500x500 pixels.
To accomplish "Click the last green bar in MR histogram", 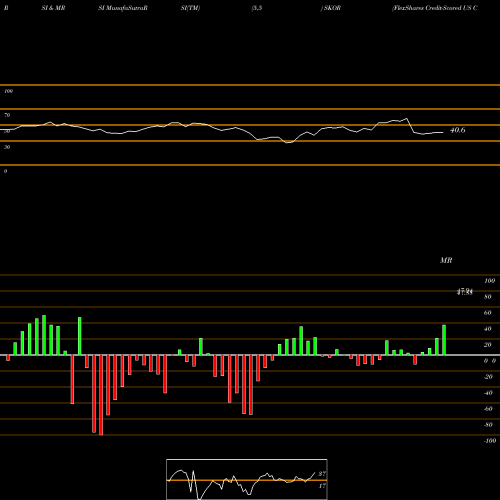I will (x=444, y=340).
